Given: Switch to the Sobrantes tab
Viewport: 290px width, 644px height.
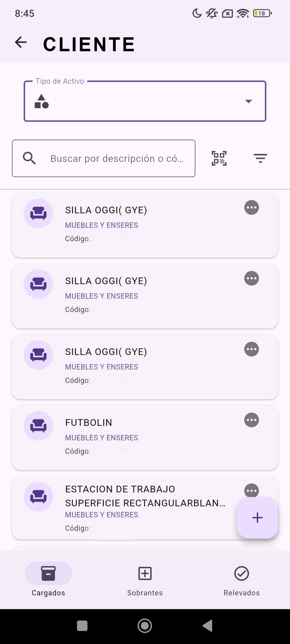Looking at the screenshot, I should 145,580.
